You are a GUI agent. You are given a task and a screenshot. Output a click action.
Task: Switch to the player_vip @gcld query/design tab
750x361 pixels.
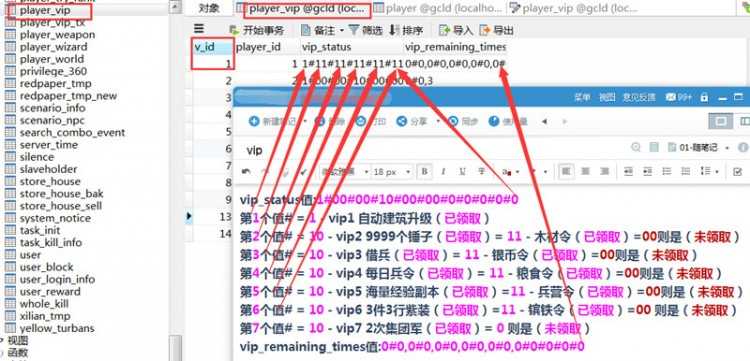[573, 8]
